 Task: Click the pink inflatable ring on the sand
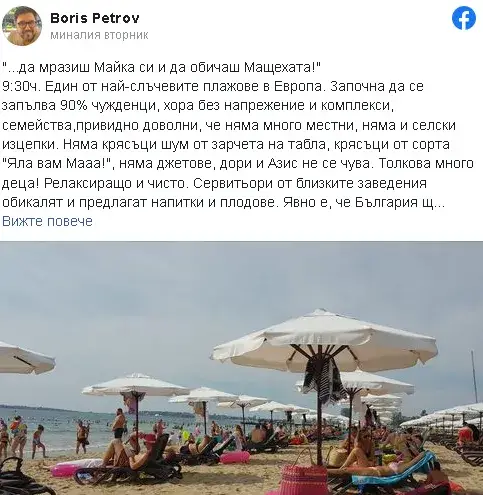tap(235, 457)
